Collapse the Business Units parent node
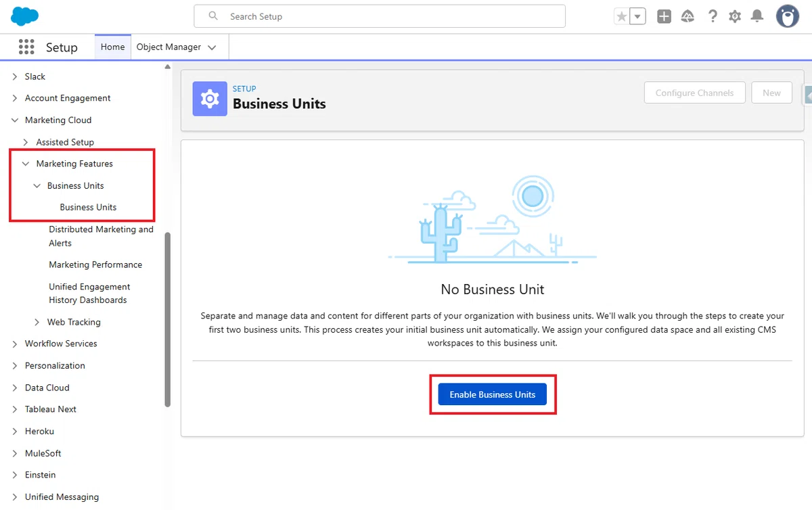 click(37, 185)
